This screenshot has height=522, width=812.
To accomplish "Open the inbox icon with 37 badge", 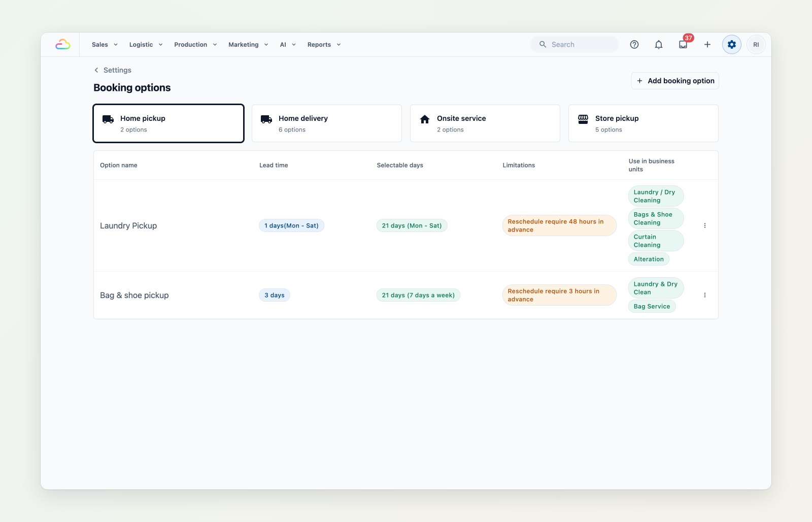I will (x=683, y=45).
